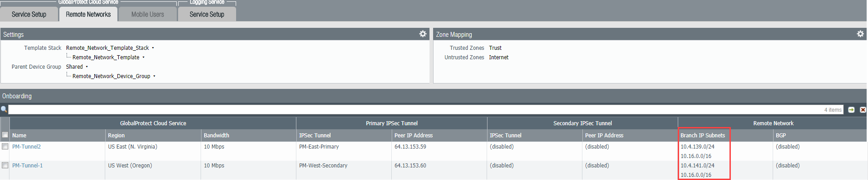The width and height of the screenshot is (868, 180).
Task: Switch to the Remote Networks tab
Action: coord(88,14)
